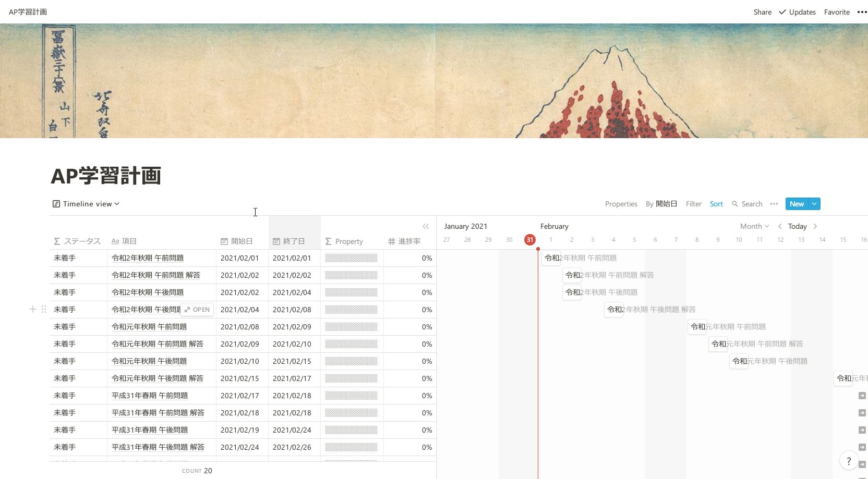This screenshot has width=868, height=479.
Task: Open the help question mark button
Action: pos(849,461)
